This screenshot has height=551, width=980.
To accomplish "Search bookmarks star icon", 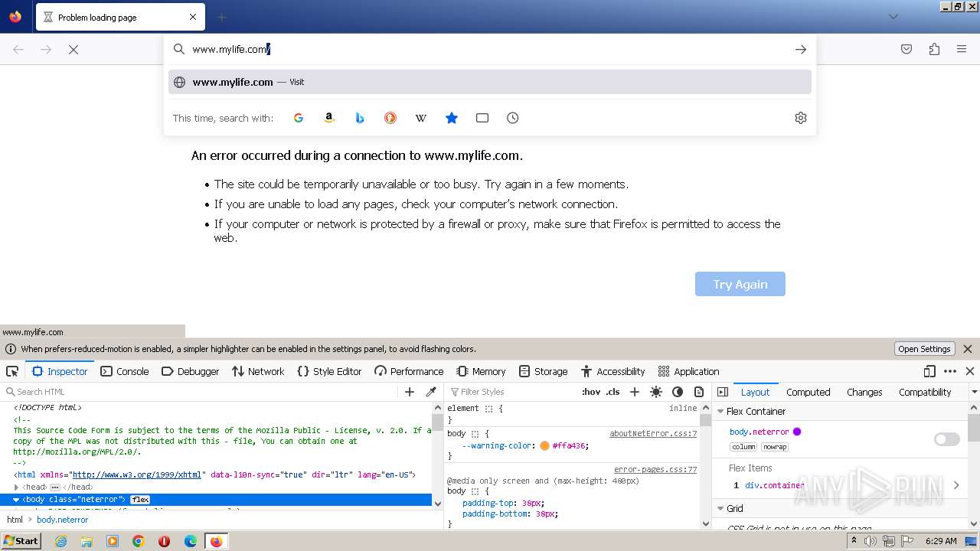I will coord(452,118).
